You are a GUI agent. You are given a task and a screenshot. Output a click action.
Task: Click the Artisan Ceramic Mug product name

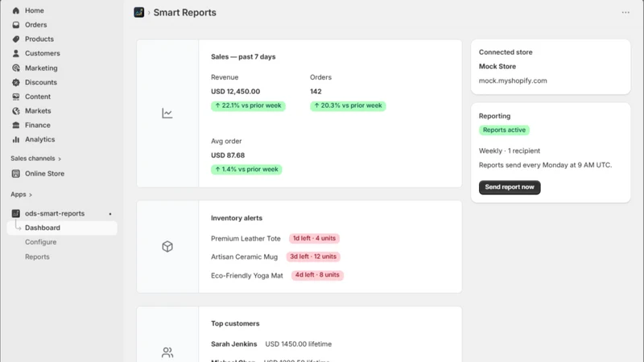point(245,257)
